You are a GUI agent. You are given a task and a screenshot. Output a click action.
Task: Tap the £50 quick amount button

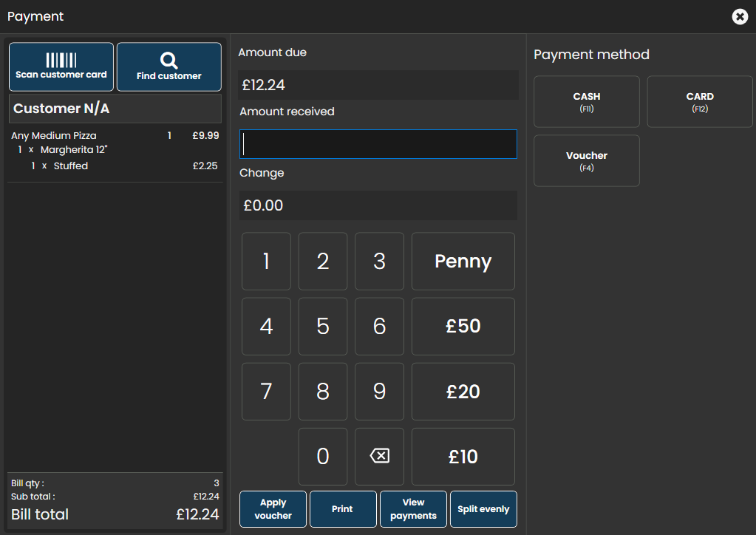click(463, 326)
